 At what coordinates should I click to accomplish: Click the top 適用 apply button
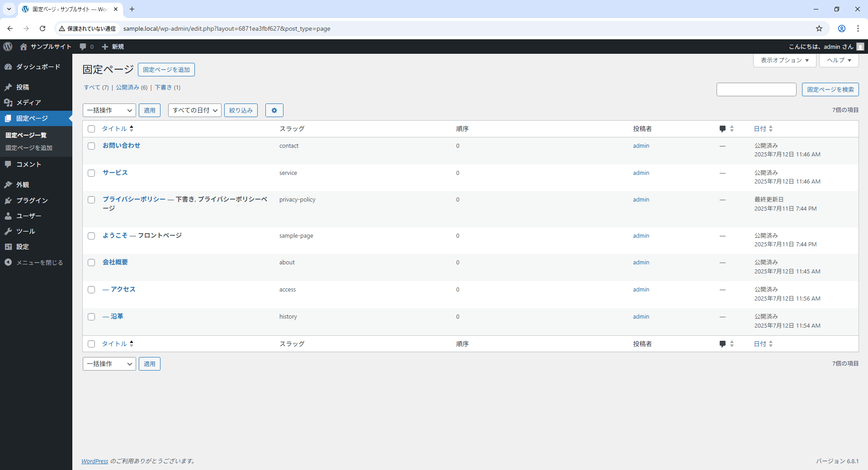coord(150,110)
